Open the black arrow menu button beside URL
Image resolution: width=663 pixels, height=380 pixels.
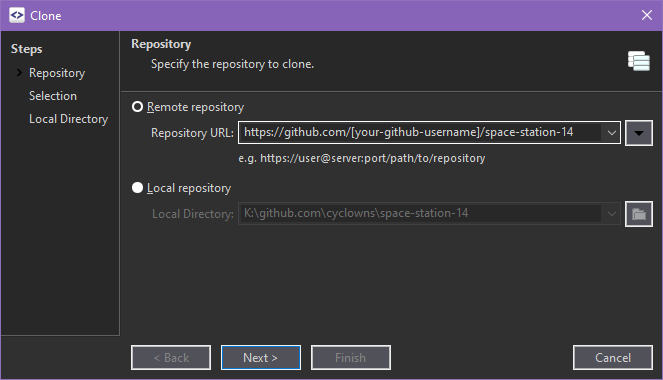638,133
